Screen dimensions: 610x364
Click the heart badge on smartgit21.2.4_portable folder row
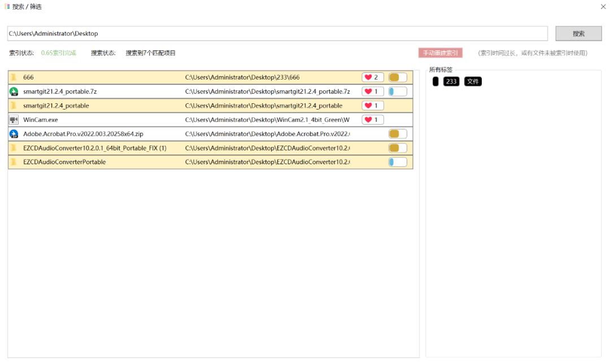(x=372, y=106)
